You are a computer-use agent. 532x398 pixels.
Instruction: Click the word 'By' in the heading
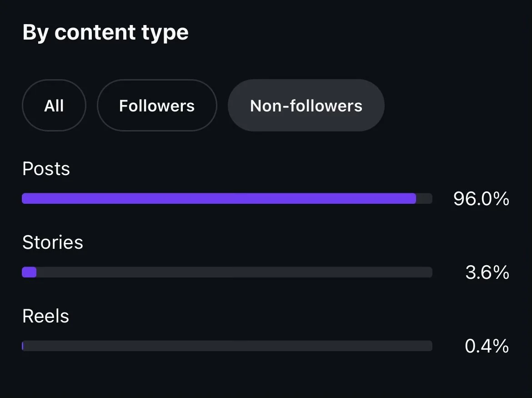point(35,33)
